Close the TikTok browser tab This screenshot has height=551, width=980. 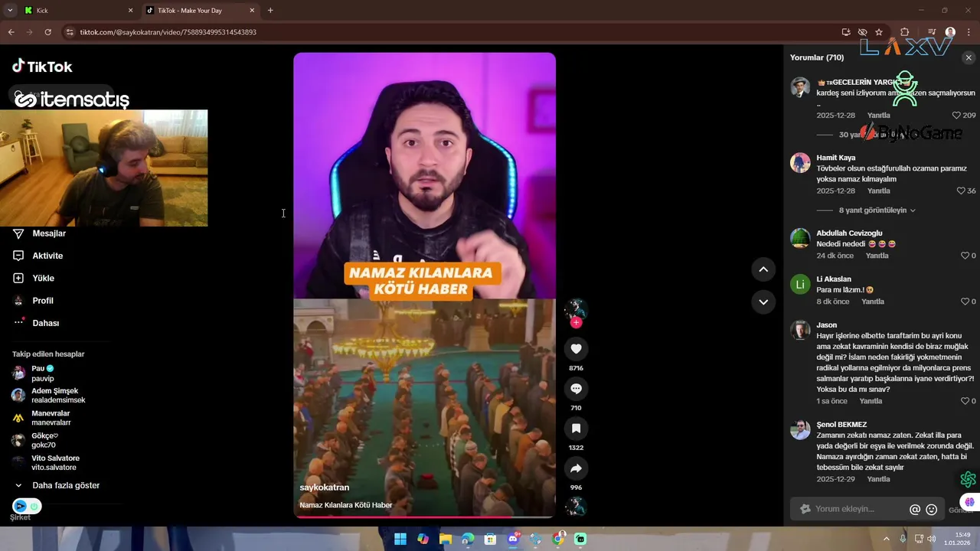[x=253, y=11]
